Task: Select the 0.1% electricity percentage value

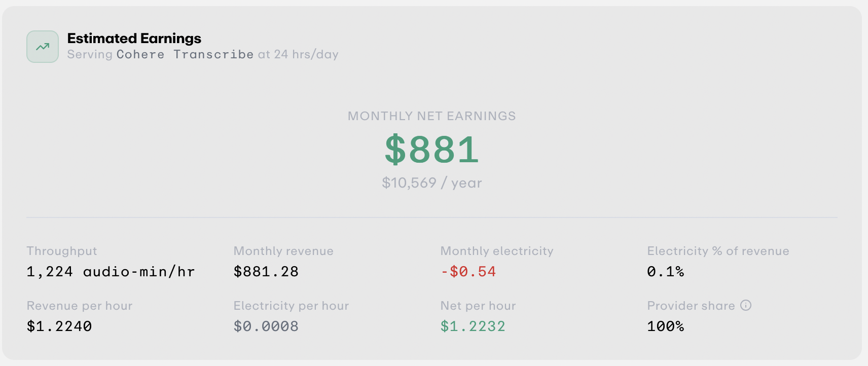Action: click(666, 272)
